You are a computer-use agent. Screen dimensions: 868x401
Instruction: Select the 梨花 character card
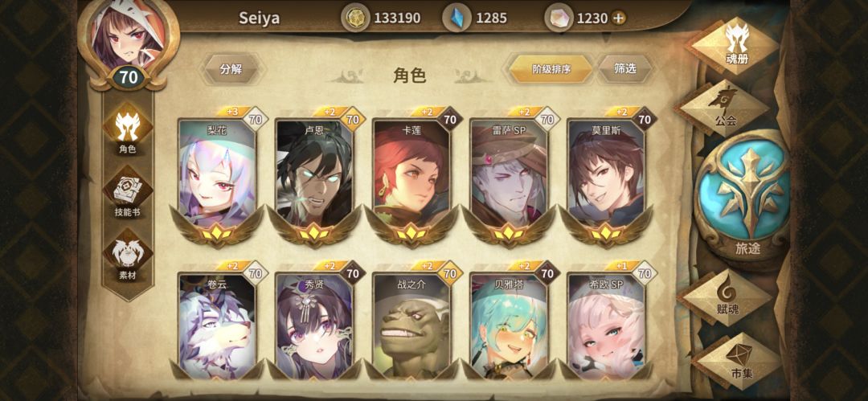tap(218, 178)
